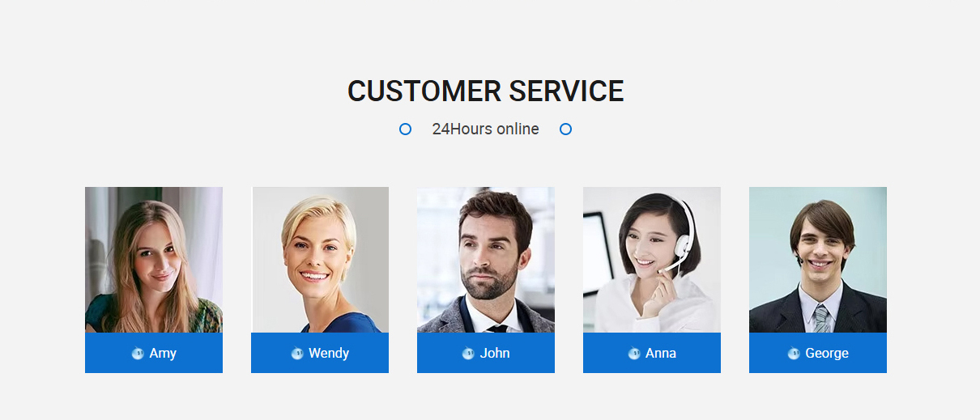Click the chat icon next to Wendy
The height and width of the screenshot is (420, 980).
pos(297,354)
